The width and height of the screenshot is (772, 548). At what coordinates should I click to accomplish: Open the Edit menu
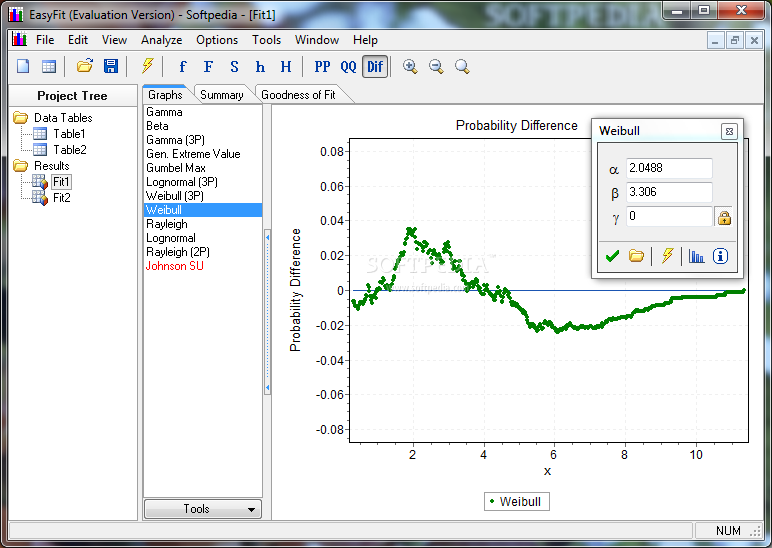78,40
